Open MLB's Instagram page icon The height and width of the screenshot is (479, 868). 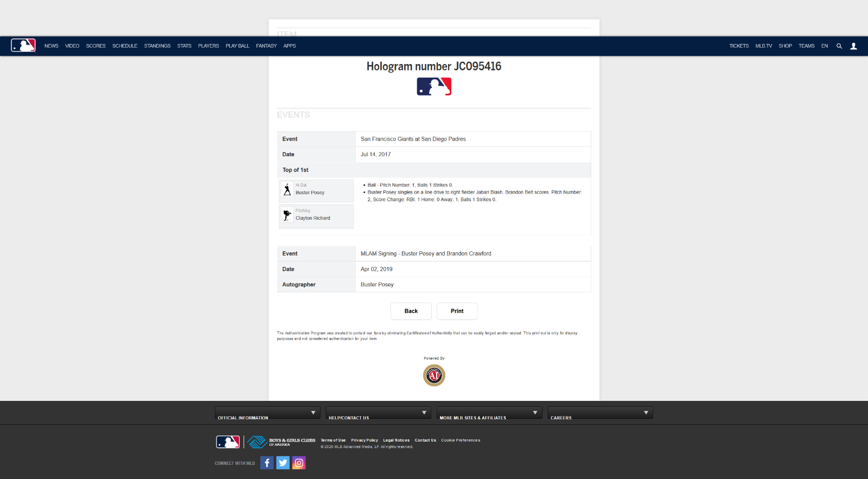point(299,463)
